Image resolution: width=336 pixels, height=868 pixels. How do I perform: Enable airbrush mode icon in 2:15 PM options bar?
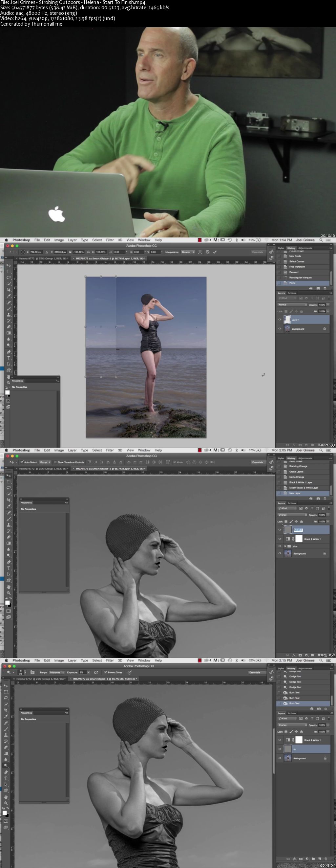click(x=96, y=672)
